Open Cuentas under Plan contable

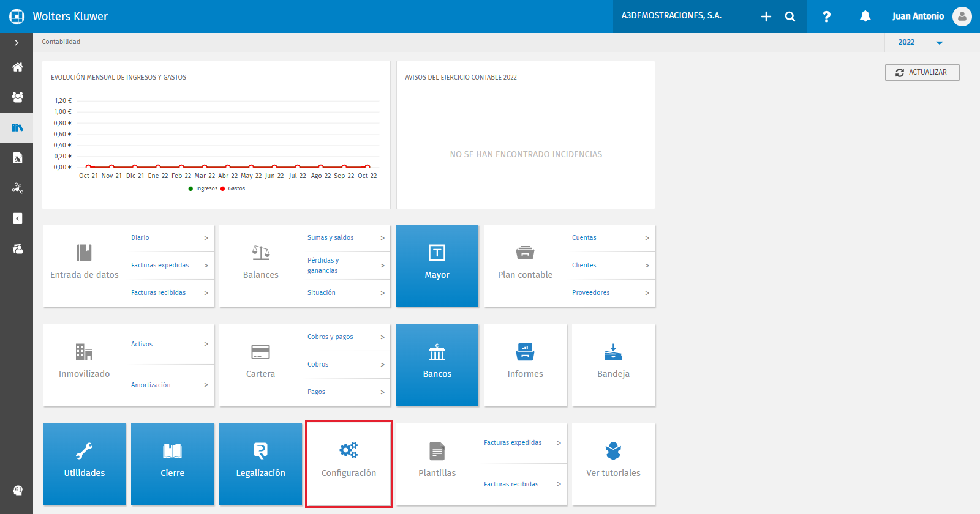(x=584, y=237)
